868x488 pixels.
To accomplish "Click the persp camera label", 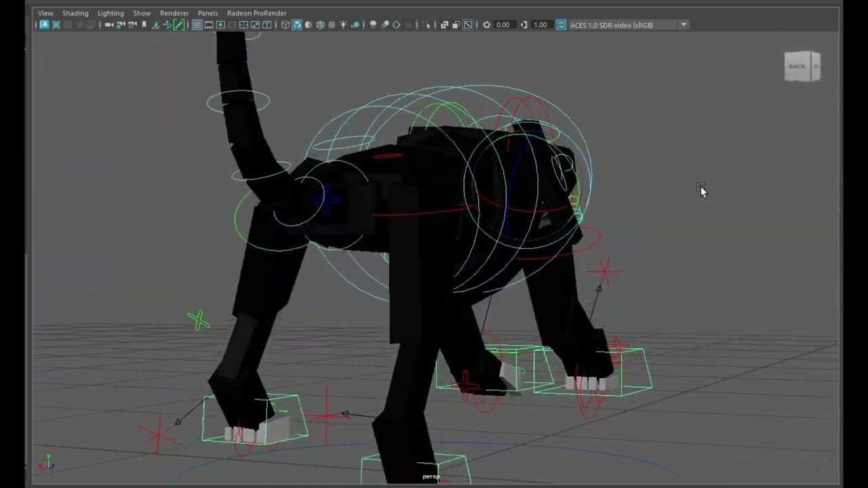I will point(430,476).
